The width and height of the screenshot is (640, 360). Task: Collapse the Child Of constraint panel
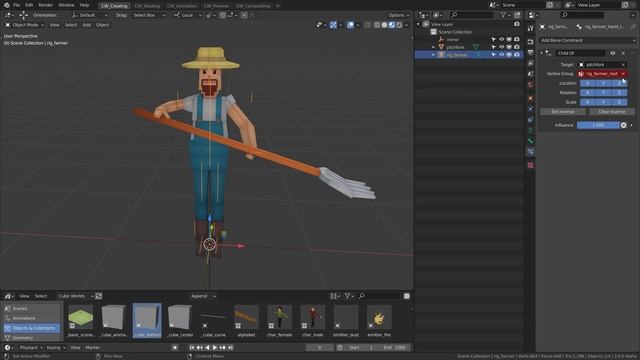(x=542, y=53)
